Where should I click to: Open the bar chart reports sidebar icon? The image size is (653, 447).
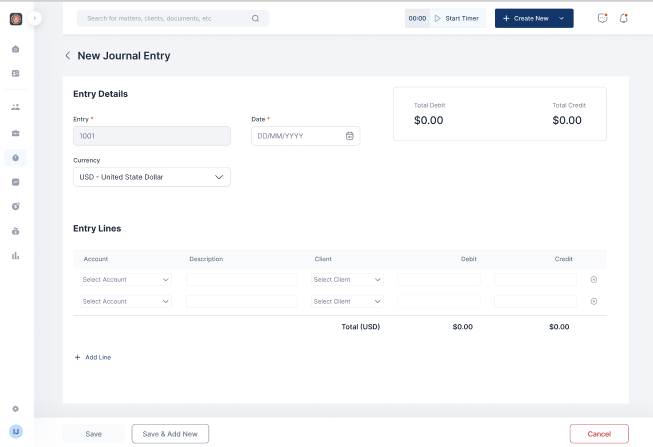pos(15,255)
